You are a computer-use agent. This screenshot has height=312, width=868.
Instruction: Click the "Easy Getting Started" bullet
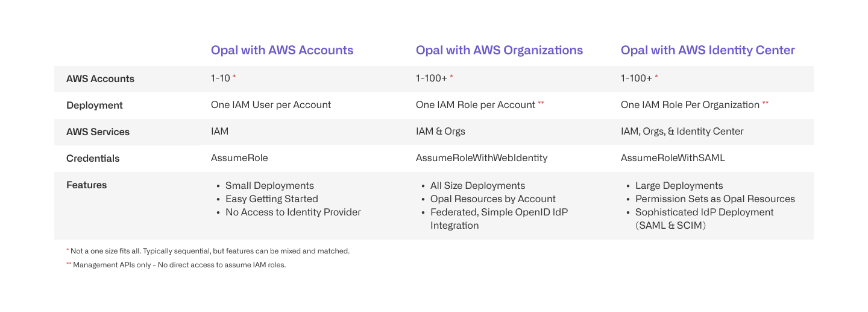[x=271, y=199]
